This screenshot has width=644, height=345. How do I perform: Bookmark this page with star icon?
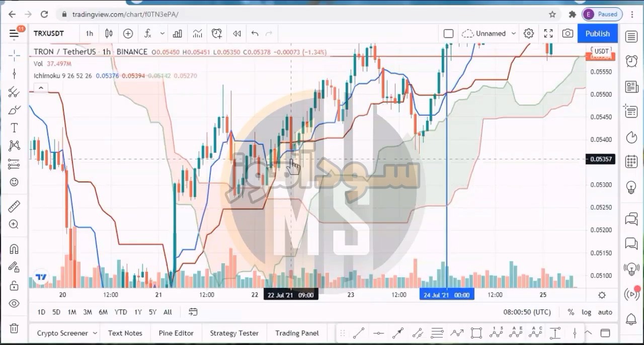(552, 14)
